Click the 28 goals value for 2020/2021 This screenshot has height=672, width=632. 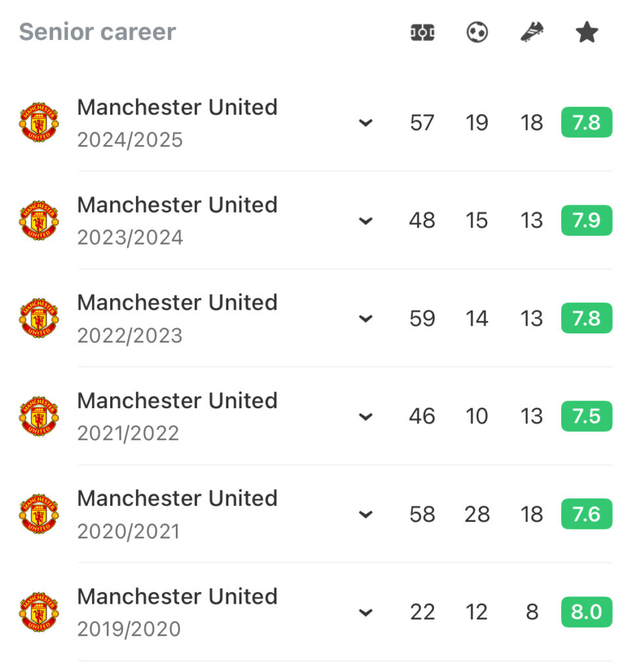477,514
